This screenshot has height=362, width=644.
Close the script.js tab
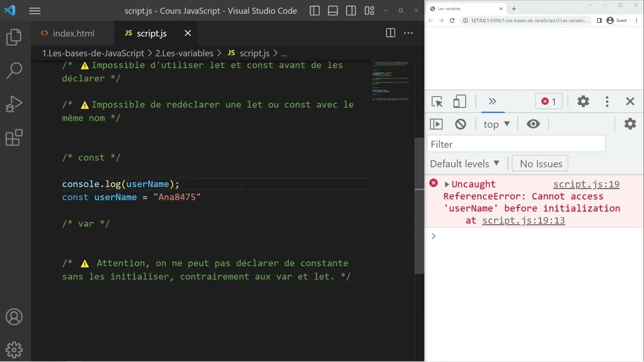pyautogui.click(x=188, y=33)
